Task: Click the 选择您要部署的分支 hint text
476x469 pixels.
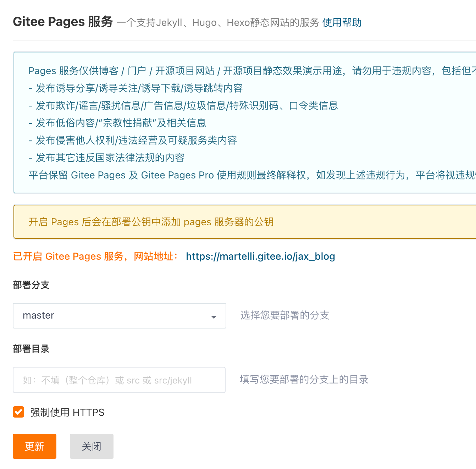Action: point(285,315)
